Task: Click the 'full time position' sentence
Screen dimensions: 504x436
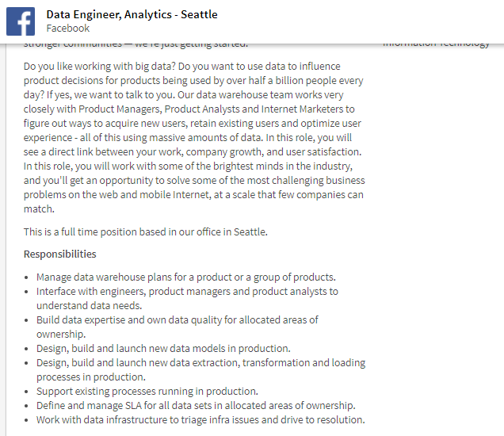Action: (x=146, y=231)
